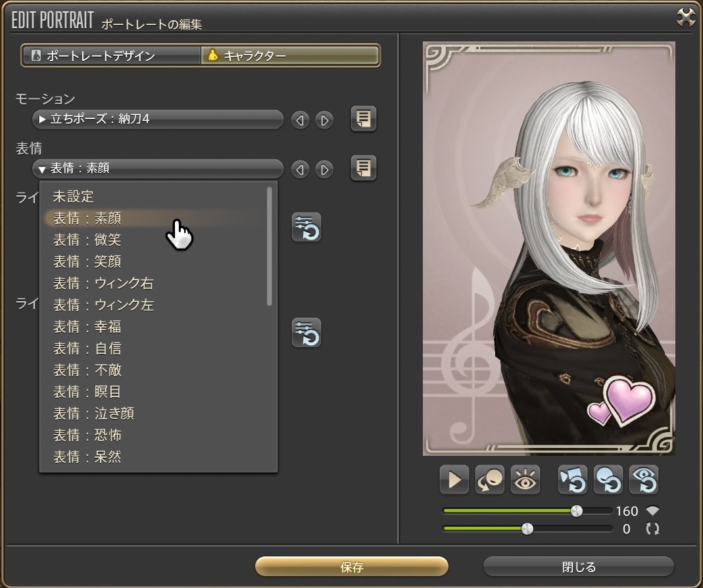Click the face-camera head turn icon
Viewport: 703px width, 588px height.
(x=490, y=481)
